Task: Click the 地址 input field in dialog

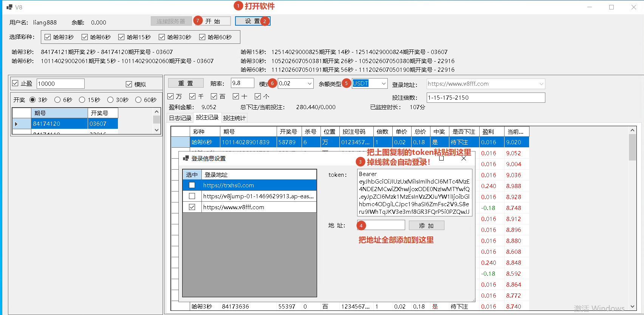Action: coord(381,225)
